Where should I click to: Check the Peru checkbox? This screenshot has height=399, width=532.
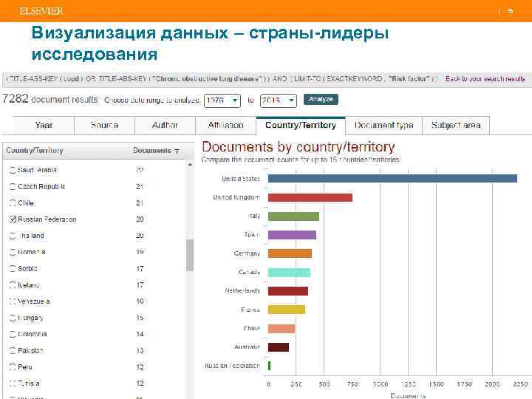pos(13,366)
